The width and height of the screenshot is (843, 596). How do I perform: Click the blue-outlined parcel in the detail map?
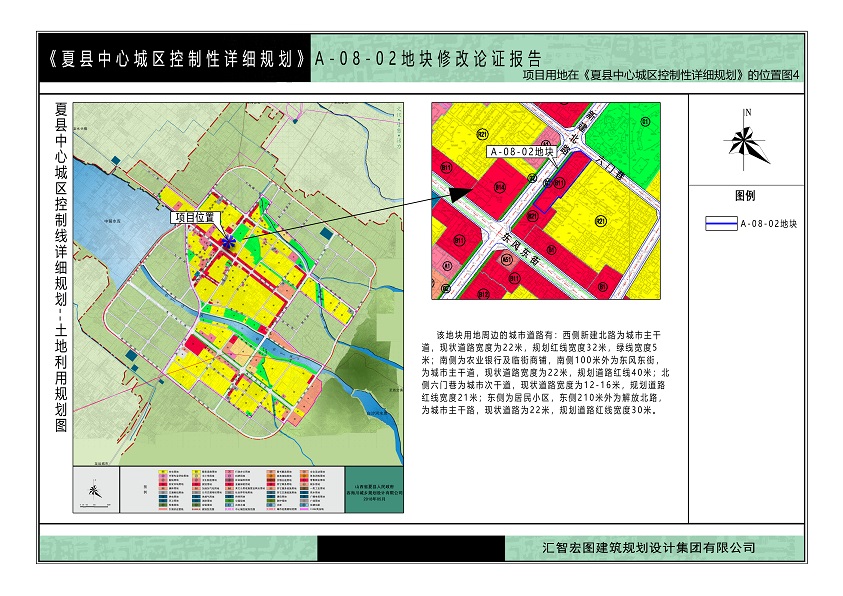click(562, 182)
